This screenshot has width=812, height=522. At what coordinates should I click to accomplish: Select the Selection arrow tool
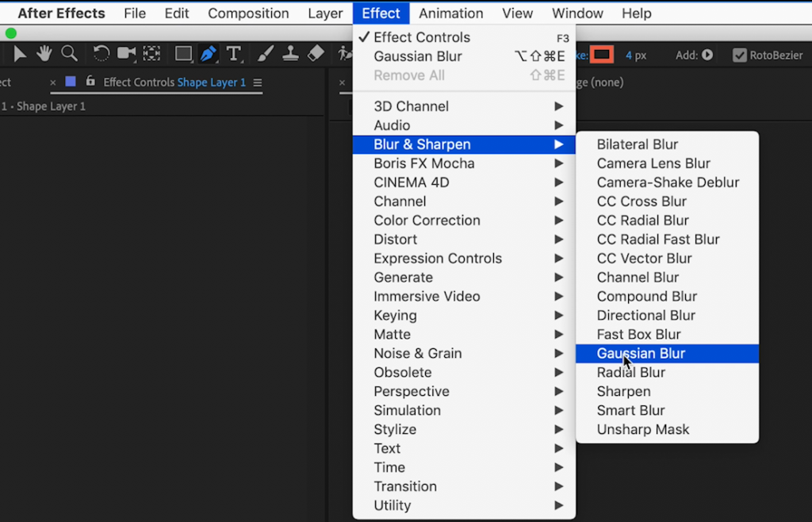[21, 54]
